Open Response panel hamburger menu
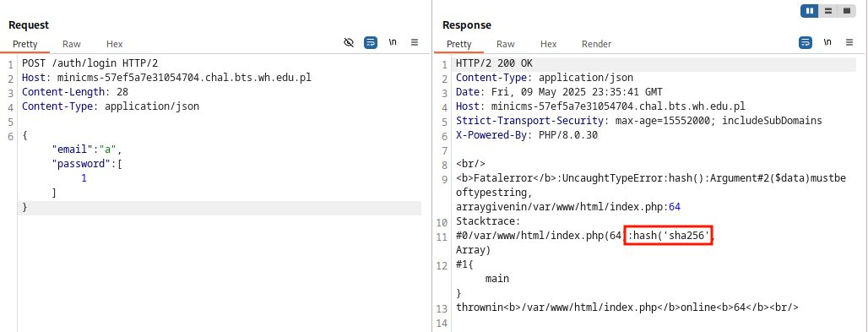 [x=849, y=42]
